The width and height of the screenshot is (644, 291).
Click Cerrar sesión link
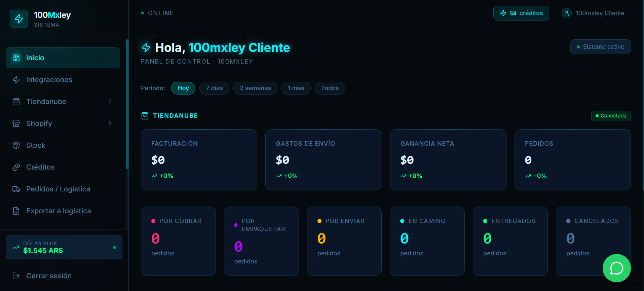49,276
